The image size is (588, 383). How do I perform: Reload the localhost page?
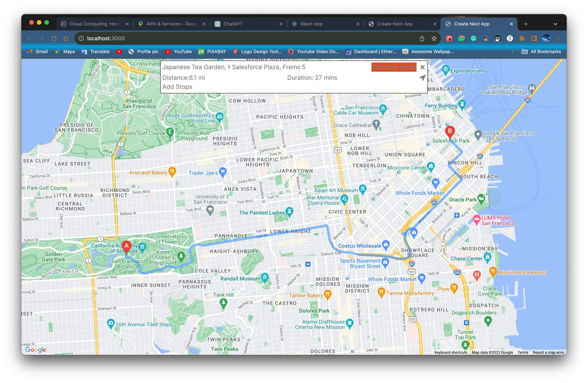click(54, 38)
